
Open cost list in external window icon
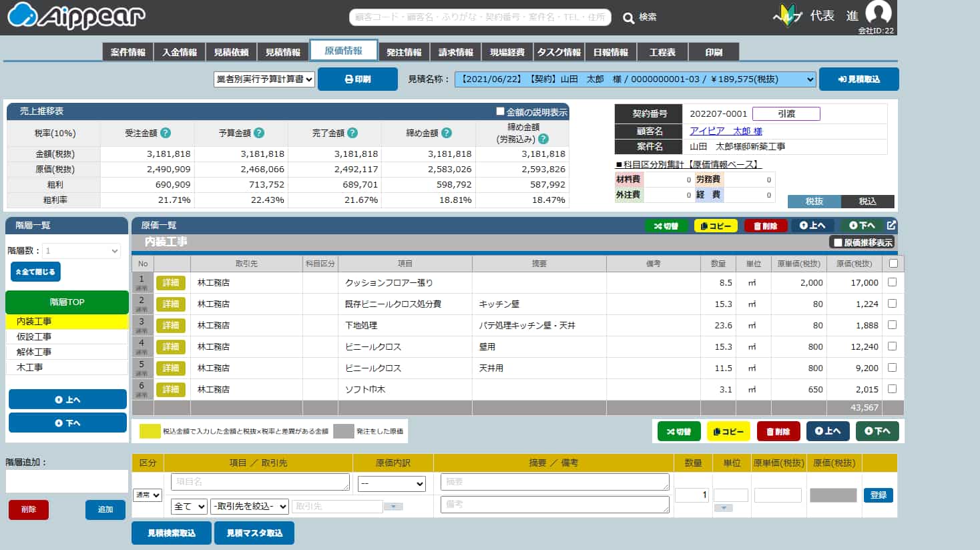click(x=891, y=226)
